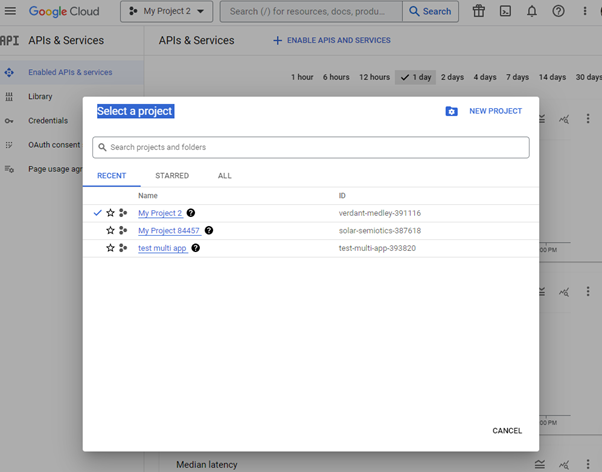Switch to the STARRED tab
602x472 pixels.
(172, 176)
